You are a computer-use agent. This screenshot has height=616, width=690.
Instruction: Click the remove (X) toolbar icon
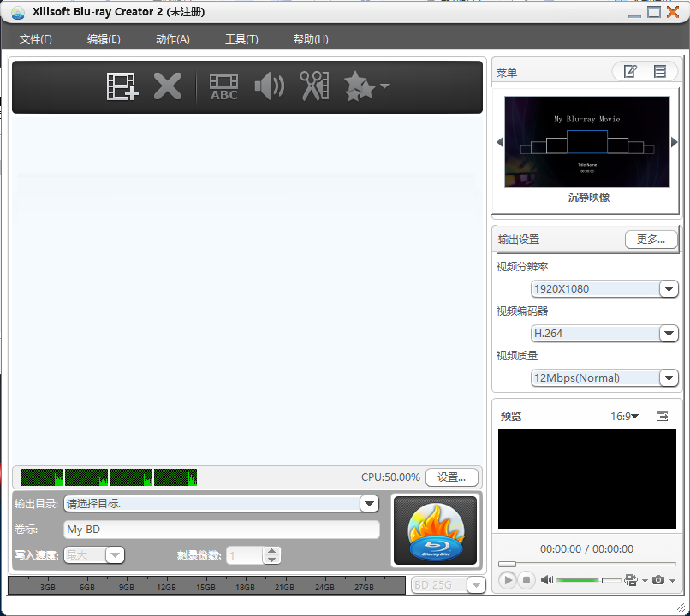(x=168, y=86)
